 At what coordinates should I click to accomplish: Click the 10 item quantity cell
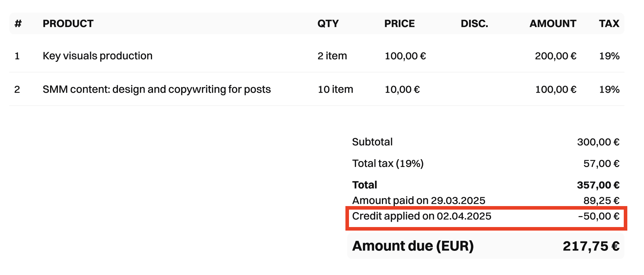[335, 89]
